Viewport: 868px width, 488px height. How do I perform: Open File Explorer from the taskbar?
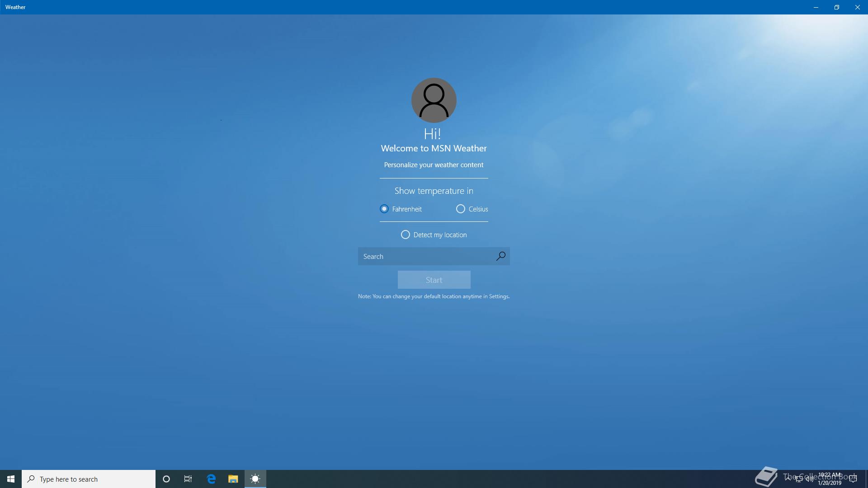(233, 479)
